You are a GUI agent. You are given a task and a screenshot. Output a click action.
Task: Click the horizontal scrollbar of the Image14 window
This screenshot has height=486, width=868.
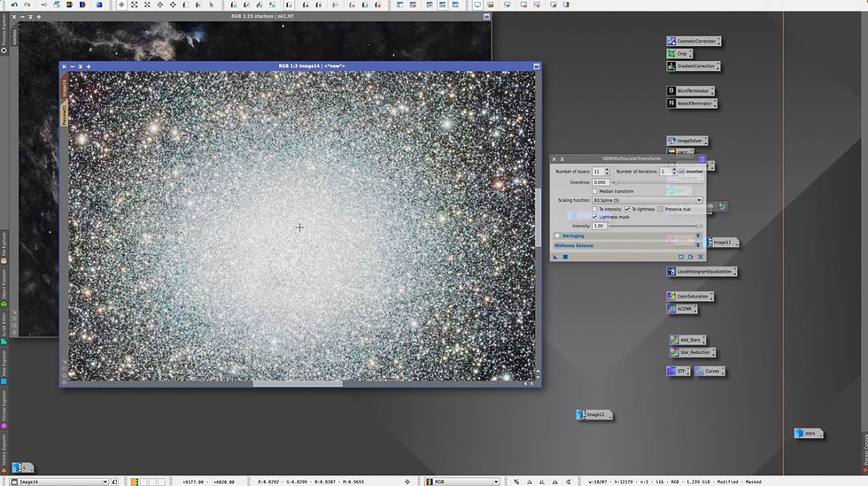click(298, 383)
